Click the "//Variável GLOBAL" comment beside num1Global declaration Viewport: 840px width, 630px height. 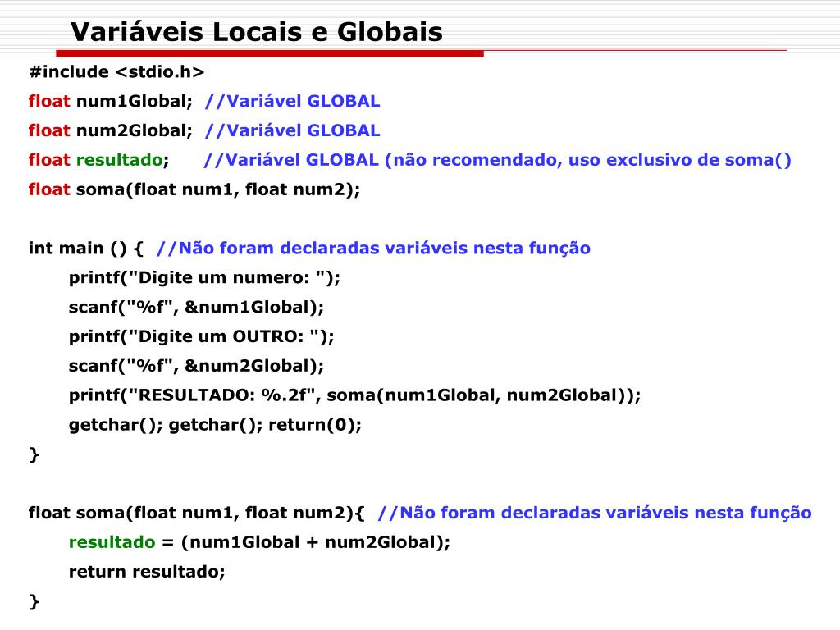tap(293, 101)
